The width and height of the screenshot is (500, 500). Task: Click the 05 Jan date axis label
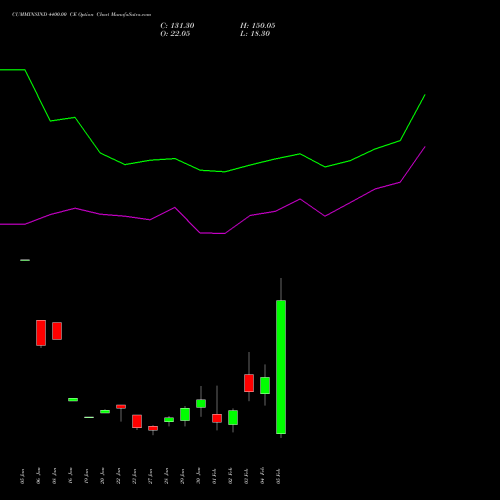pos(22,476)
